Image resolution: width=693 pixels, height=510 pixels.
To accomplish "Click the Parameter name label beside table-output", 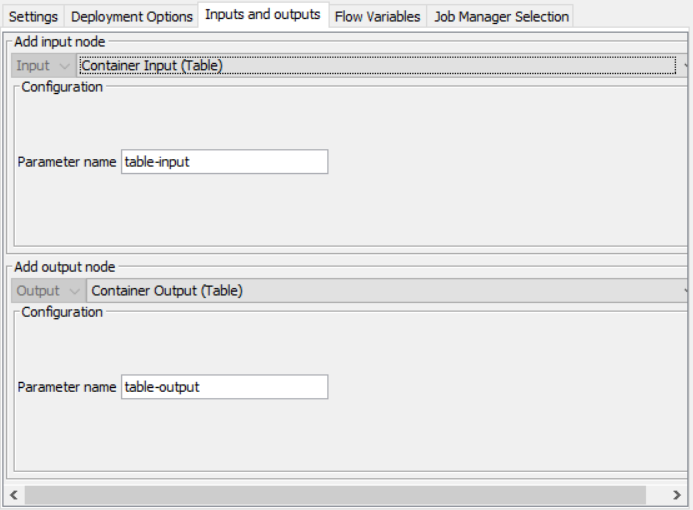I will (x=67, y=387).
